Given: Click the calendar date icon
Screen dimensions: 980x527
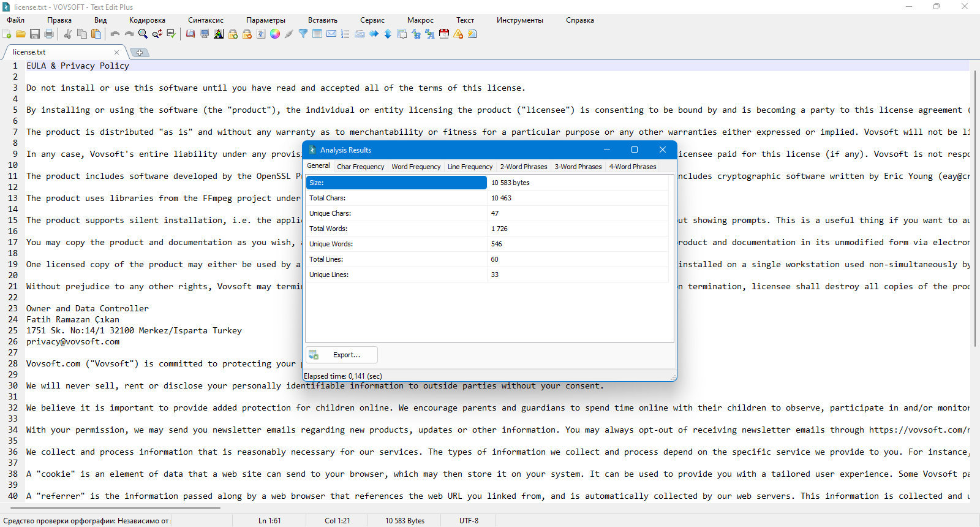Looking at the screenshot, I should (444, 34).
